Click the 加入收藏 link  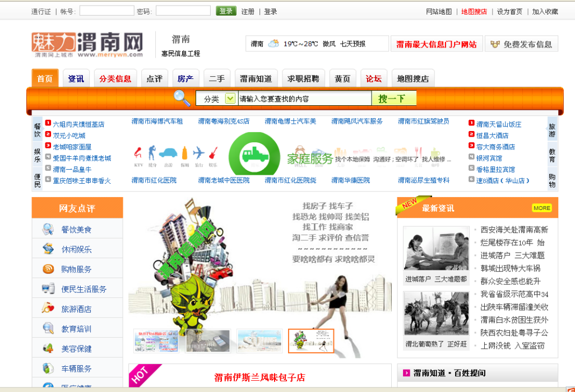click(545, 11)
